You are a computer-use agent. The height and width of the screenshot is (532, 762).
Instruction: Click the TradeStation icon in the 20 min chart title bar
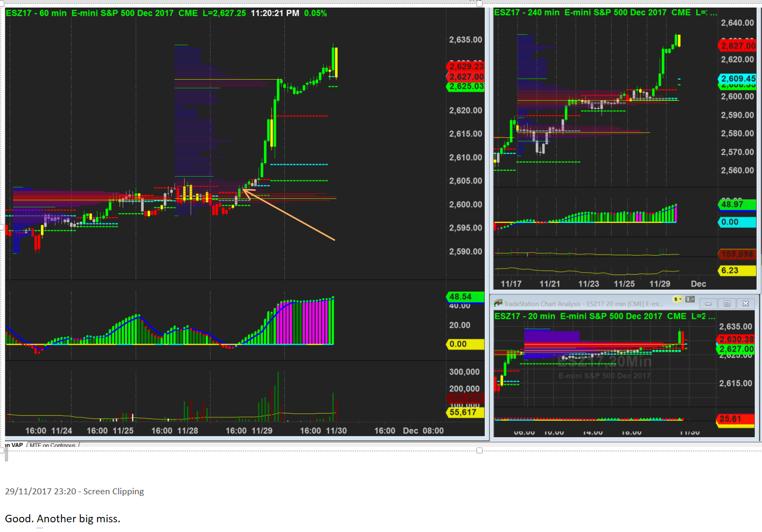click(498, 304)
